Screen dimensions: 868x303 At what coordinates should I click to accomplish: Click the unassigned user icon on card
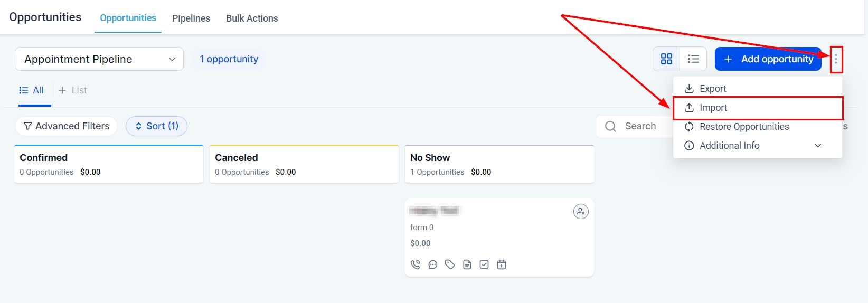(x=581, y=212)
